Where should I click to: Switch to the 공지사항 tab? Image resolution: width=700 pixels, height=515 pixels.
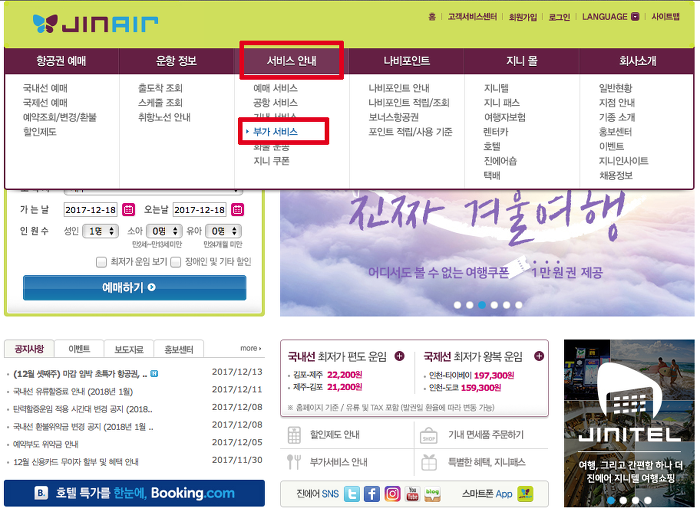tap(29, 349)
